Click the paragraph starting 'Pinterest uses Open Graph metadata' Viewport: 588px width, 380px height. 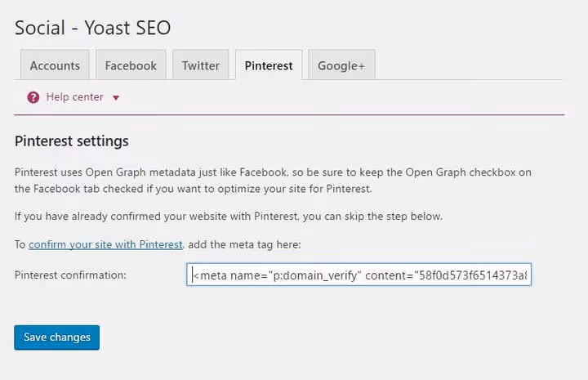pos(273,181)
